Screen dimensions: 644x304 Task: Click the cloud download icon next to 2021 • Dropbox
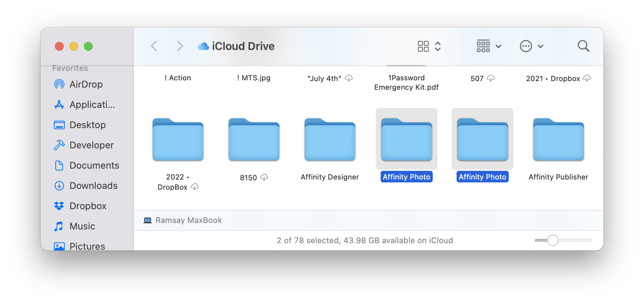coord(587,78)
